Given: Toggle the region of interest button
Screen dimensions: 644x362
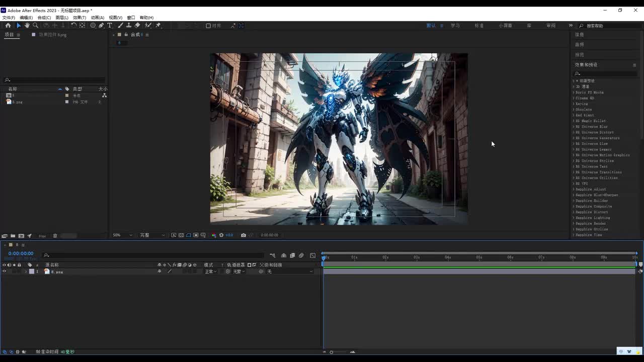Looking at the screenshot, I should (196, 235).
